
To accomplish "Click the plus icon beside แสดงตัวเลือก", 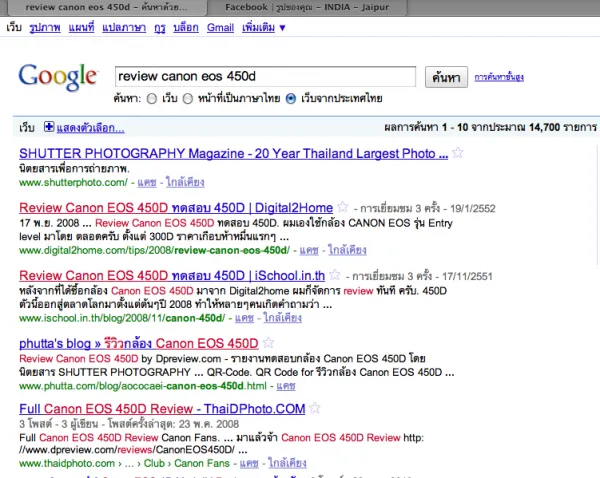I will click(49, 128).
